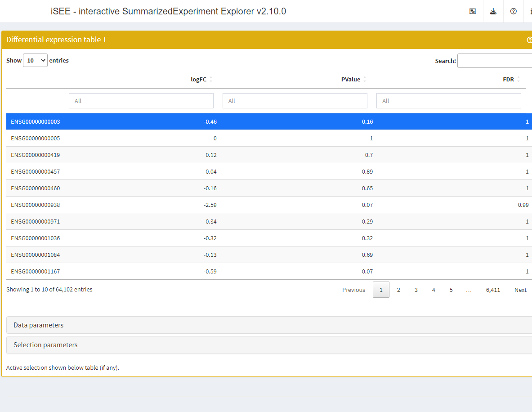Click the Next pagination button

click(x=520, y=290)
